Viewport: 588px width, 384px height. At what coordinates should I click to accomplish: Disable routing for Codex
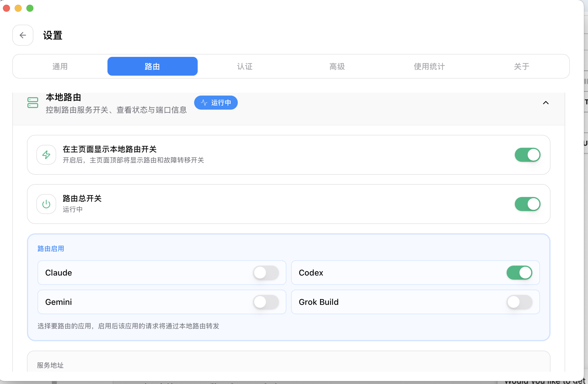(x=519, y=273)
